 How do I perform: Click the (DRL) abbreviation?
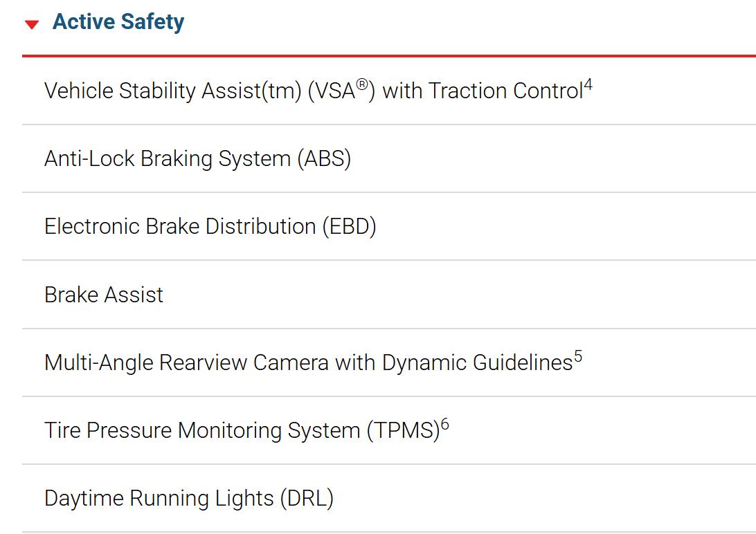[x=307, y=498]
